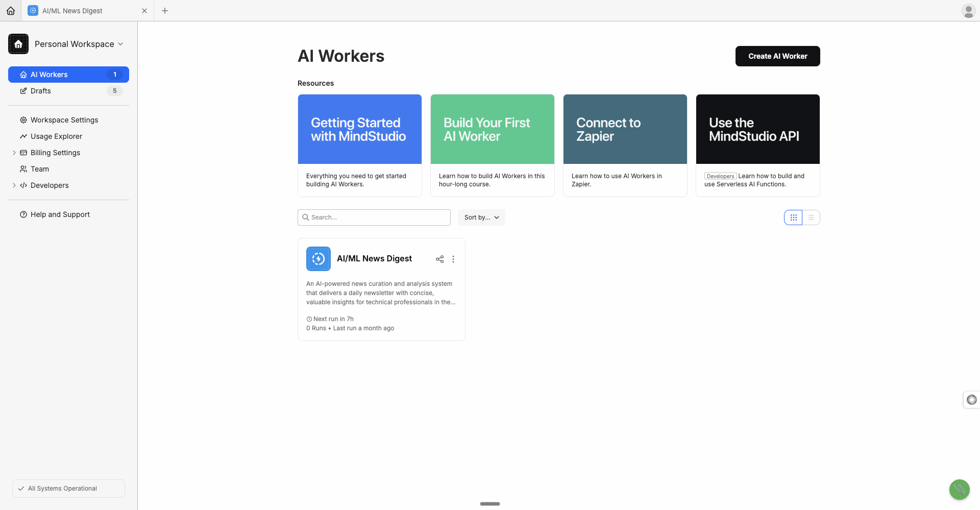
Task: Open Usage Explorer from the sidebar
Action: click(x=56, y=136)
